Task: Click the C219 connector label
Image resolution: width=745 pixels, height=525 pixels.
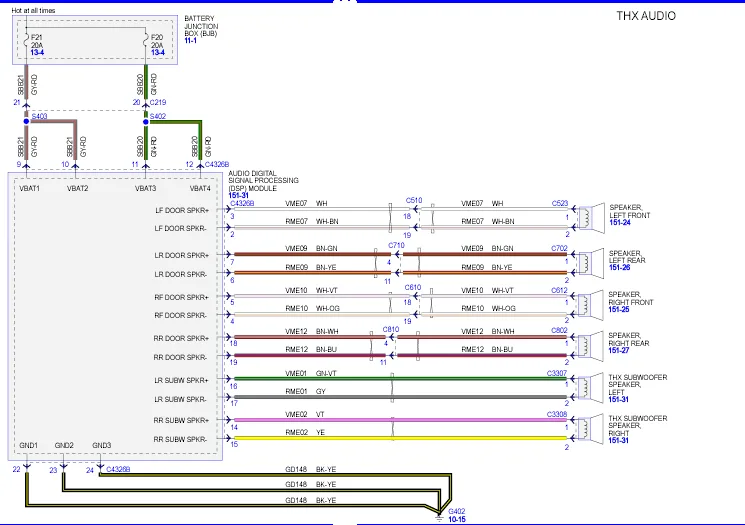Action: pyautogui.click(x=158, y=102)
